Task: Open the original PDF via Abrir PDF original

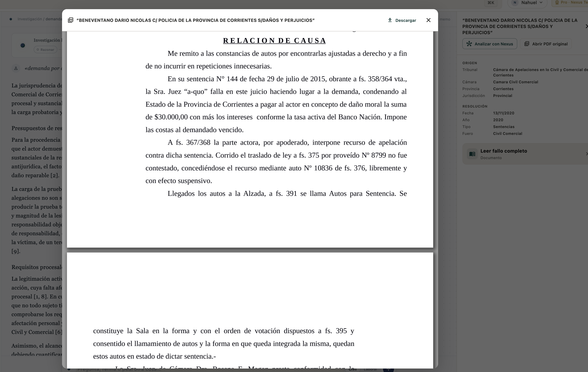Action: (x=546, y=44)
